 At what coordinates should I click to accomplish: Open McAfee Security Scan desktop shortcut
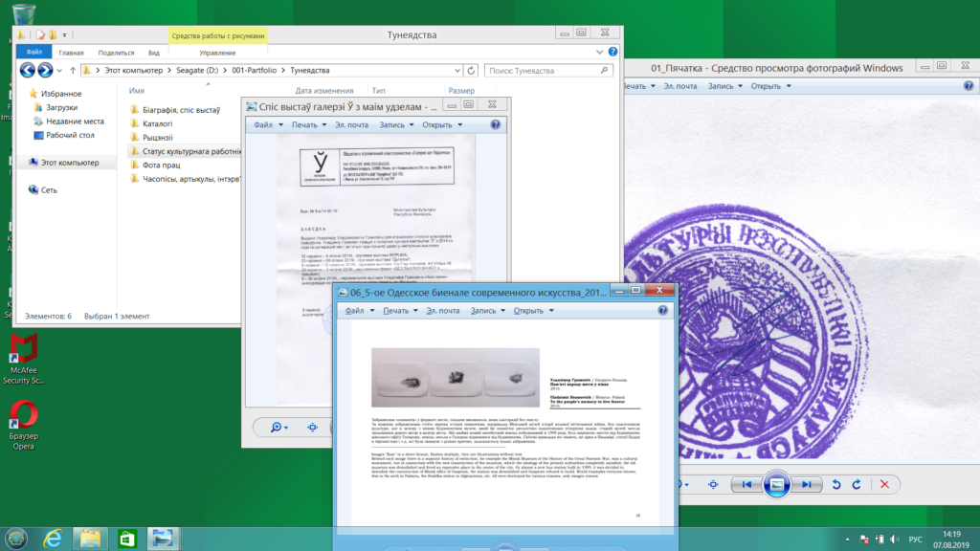pos(23,360)
